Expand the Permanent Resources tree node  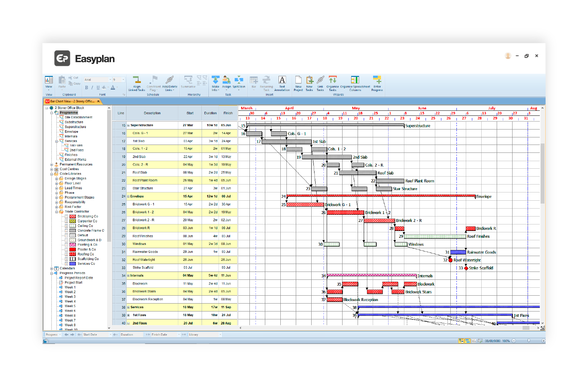point(51,164)
